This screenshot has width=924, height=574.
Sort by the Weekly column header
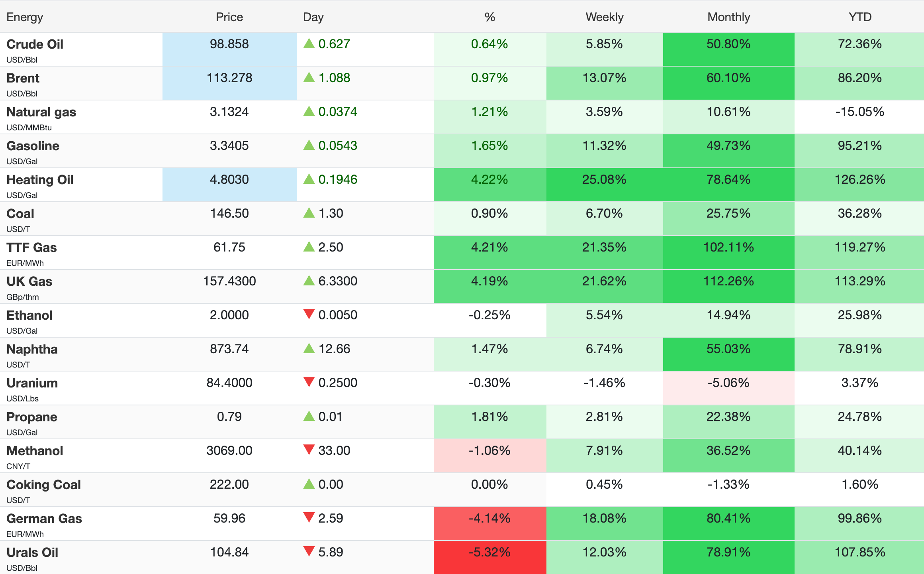604,17
